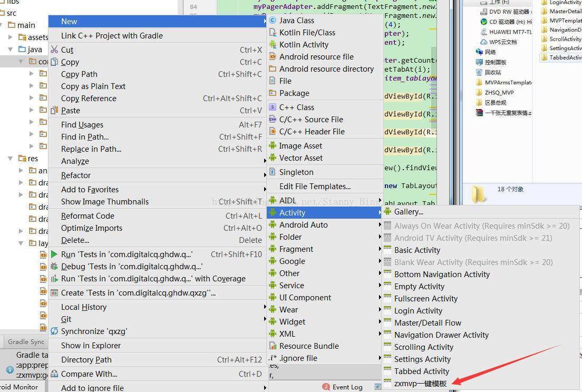Choose Find Usages menu entry

click(x=158, y=125)
